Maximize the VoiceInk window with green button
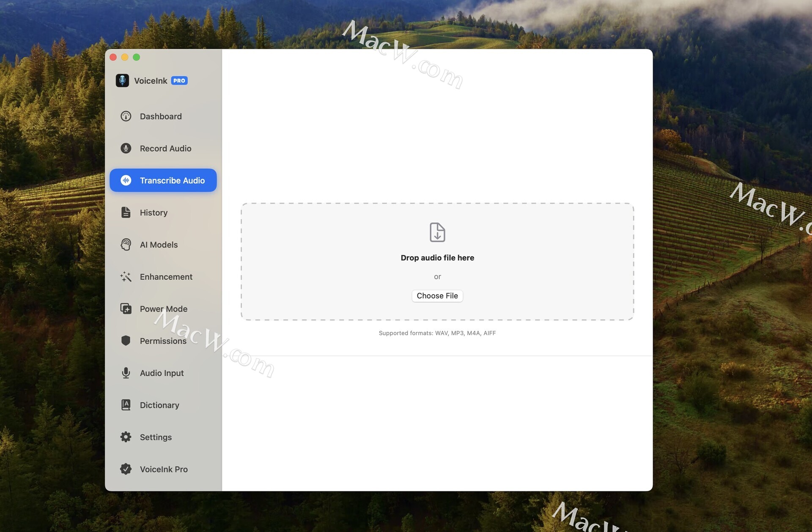 [137, 57]
